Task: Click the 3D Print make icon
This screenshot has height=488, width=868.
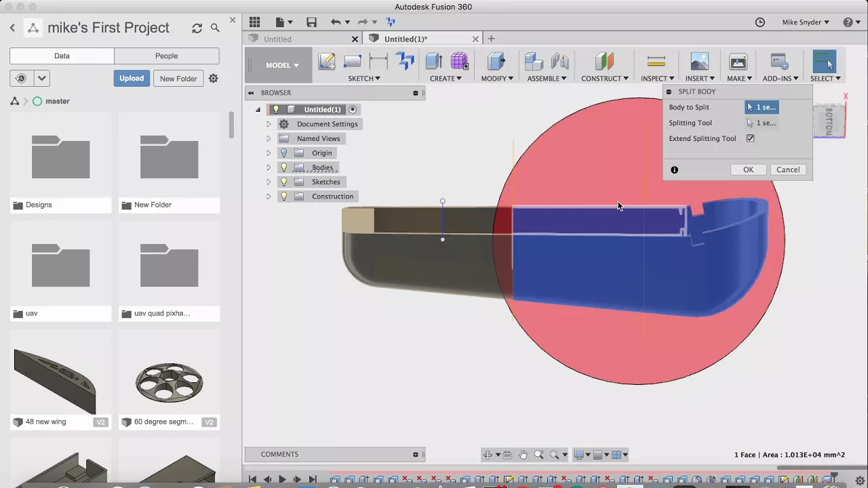Action: coord(738,62)
